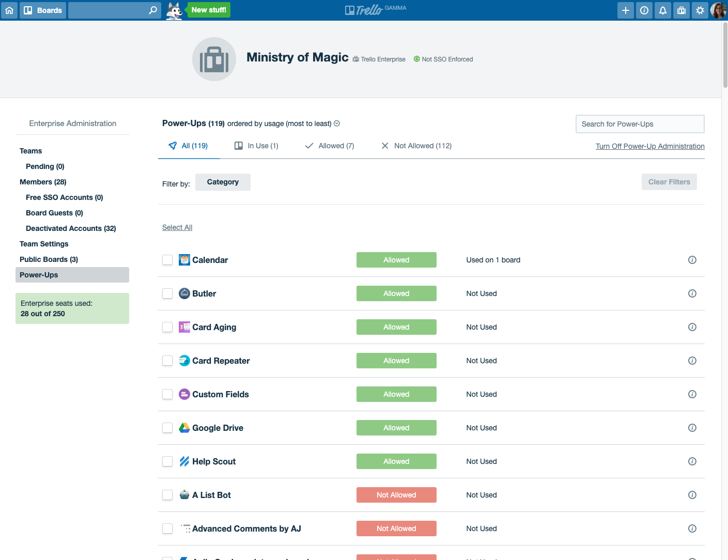This screenshot has height=560, width=728.
Task: Show info for Google Drive power-up
Action: (x=692, y=428)
